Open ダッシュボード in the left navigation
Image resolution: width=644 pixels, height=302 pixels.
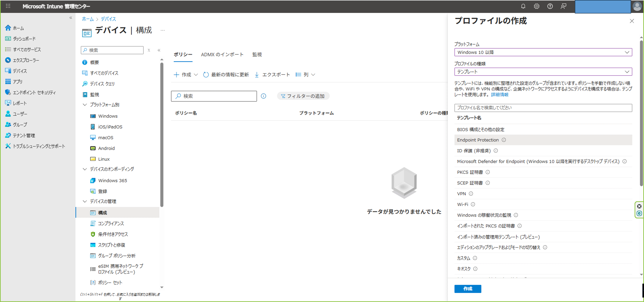[20, 38]
